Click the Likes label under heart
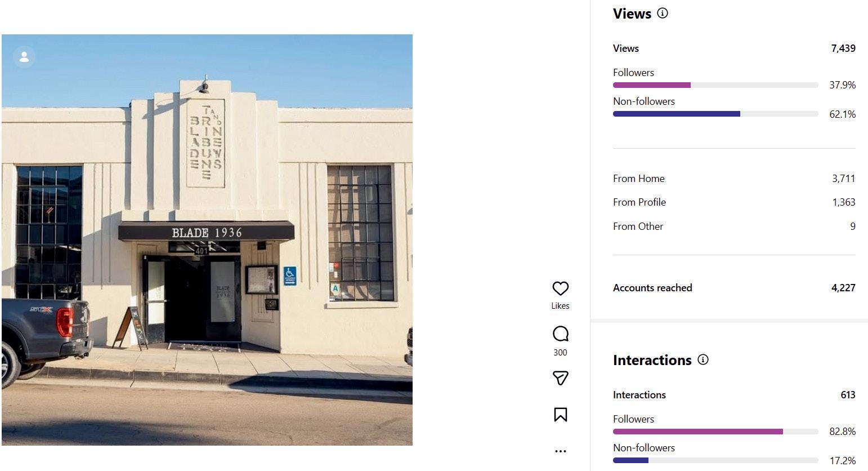This screenshot has height=471, width=868. pos(560,306)
